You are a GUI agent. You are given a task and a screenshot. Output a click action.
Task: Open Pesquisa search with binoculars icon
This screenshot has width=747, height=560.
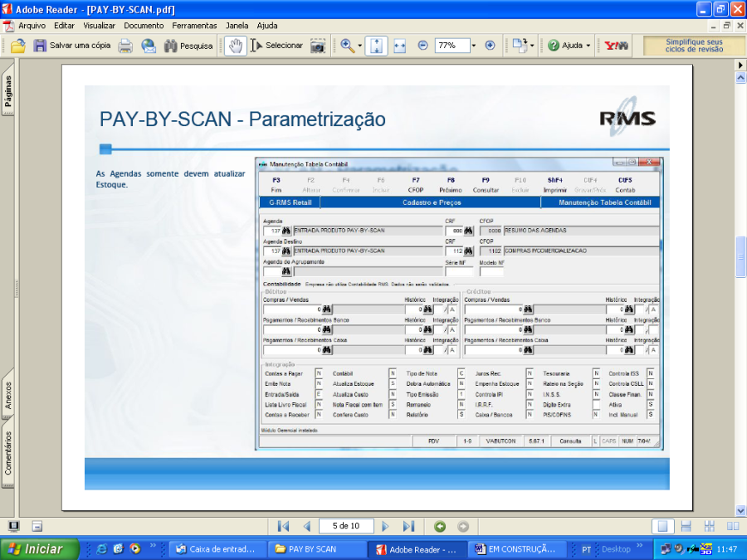188,46
